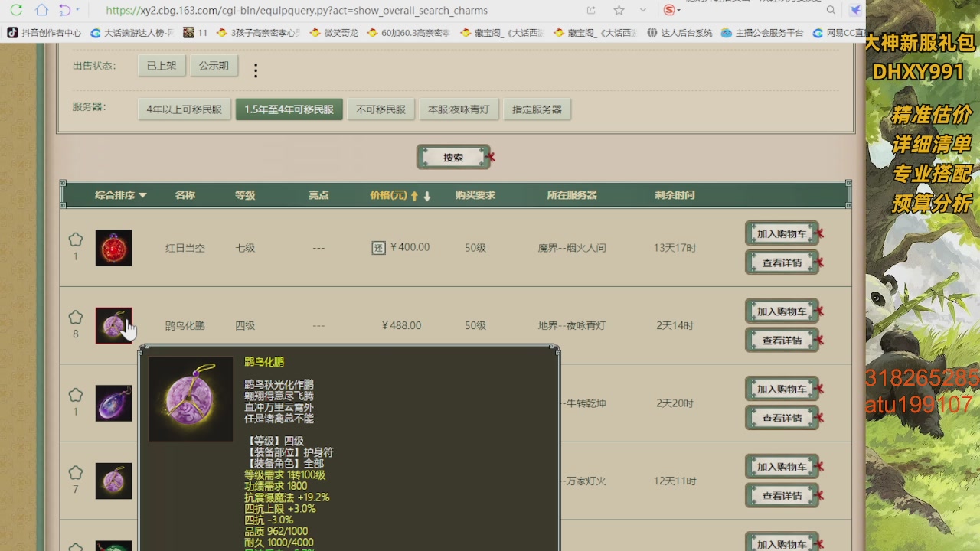980x551 pixels.
Task: View details of the 夜咏青灯 listing
Action: [782, 341]
